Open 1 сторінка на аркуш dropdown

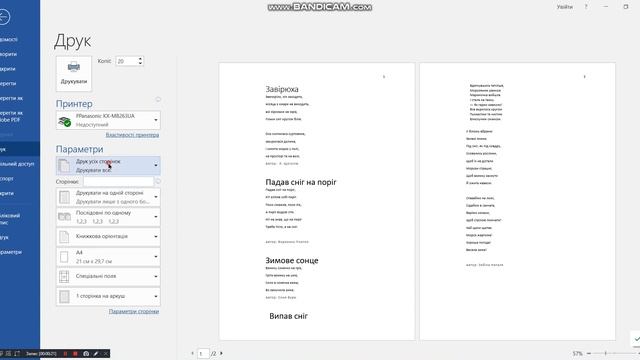(108, 296)
